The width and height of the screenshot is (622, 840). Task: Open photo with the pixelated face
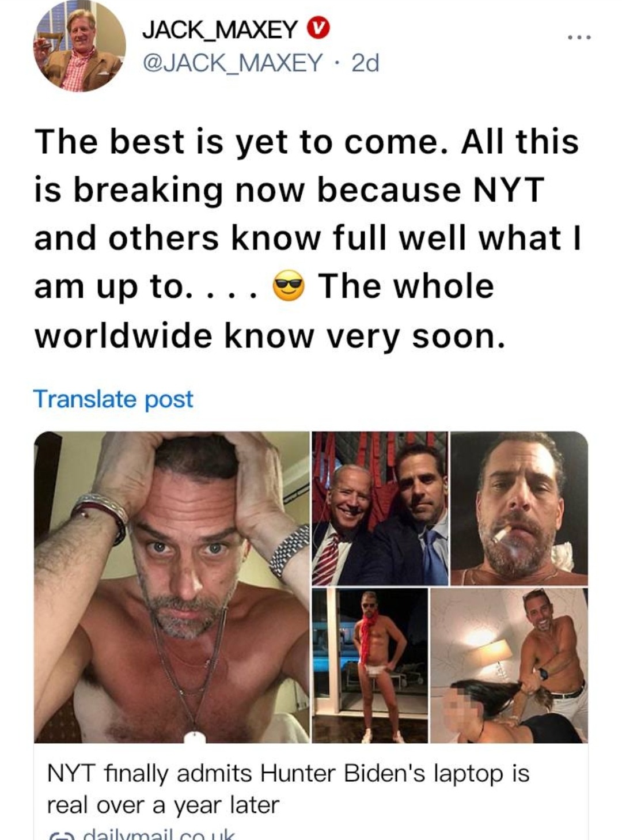tap(509, 665)
